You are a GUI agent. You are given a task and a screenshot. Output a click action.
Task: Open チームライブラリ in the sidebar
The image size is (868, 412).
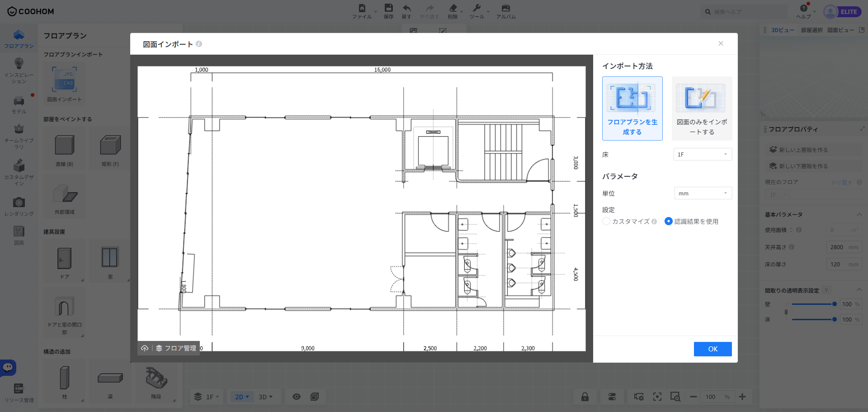click(x=19, y=137)
